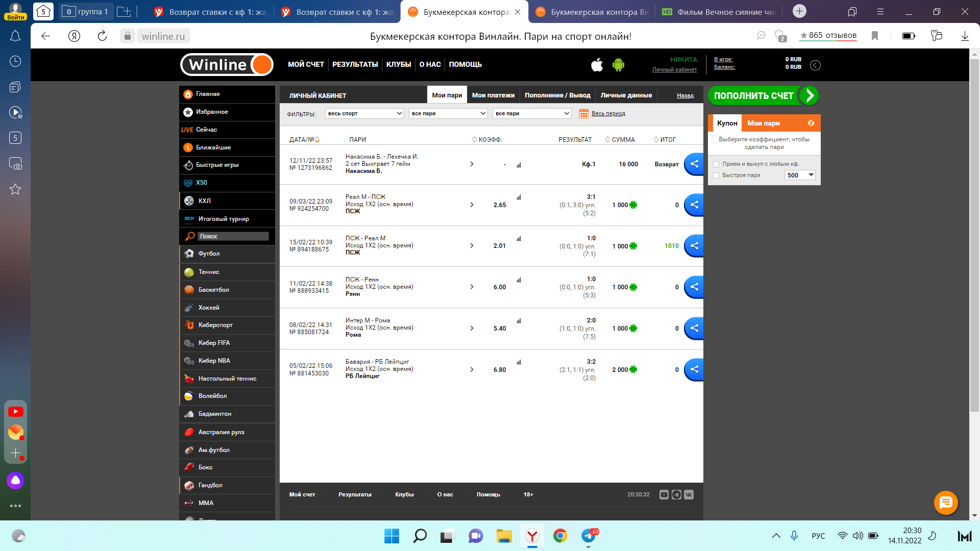This screenshot has height=551, width=980.
Task: Expand the Интер М - Рома bet details
Action: coord(472,328)
